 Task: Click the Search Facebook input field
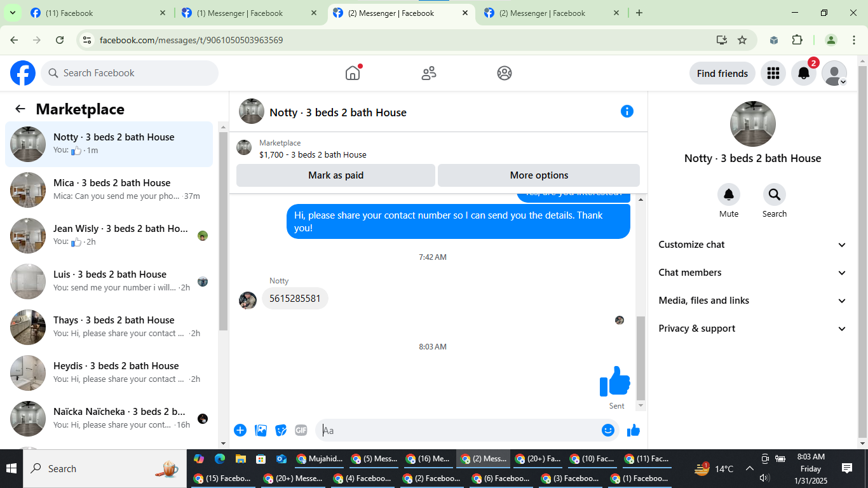click(130, 73)
